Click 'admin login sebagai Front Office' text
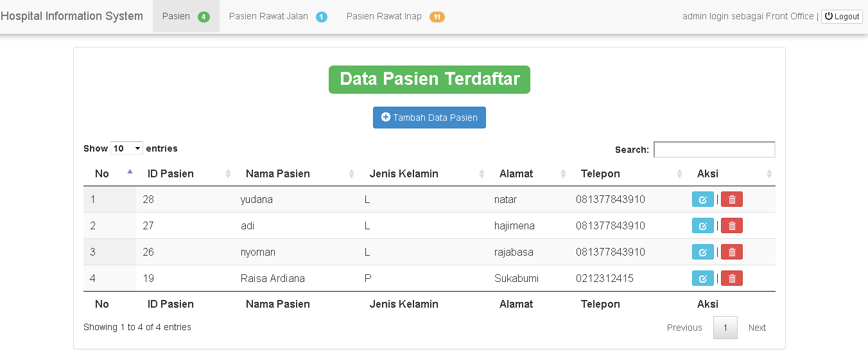This screenshot has height=352, width=868. 748,16
